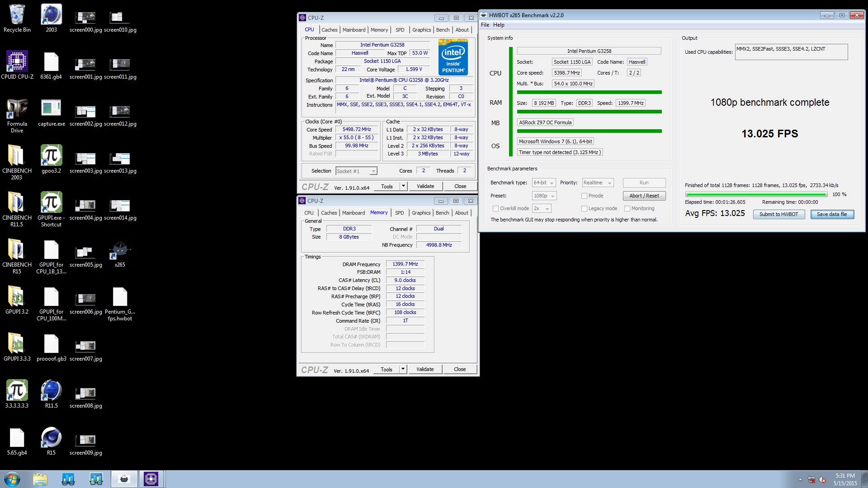Viewport: 868px width, 488px height.
Task: Show hidden tray icons arrow
Action: tap(800, 479)
